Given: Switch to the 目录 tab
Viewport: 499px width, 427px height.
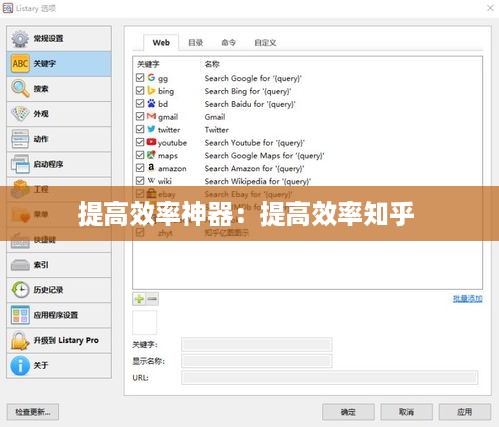Looking at the screenshot, I should click(196, 43).
